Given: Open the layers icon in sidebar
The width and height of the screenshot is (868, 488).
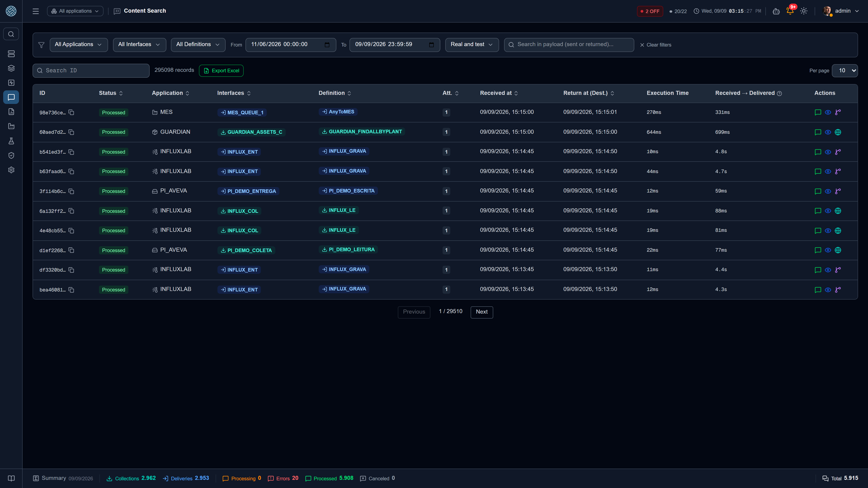Looking at the screenshot, I should pos(11,68).
